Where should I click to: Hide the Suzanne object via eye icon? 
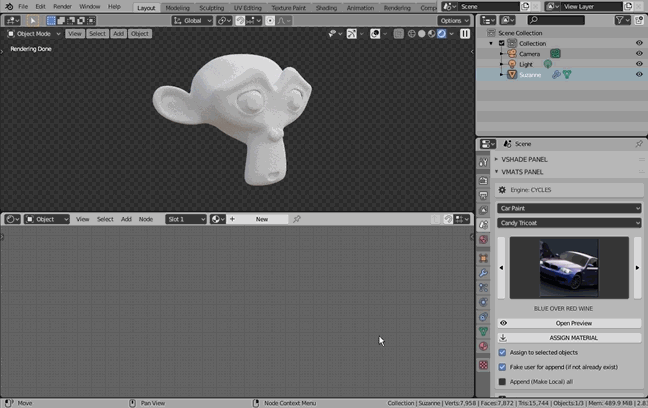click(x=639, y=74)
